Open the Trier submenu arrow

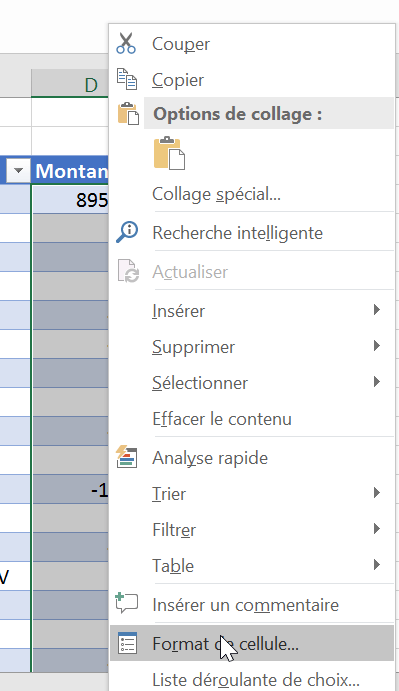(377, 493)
